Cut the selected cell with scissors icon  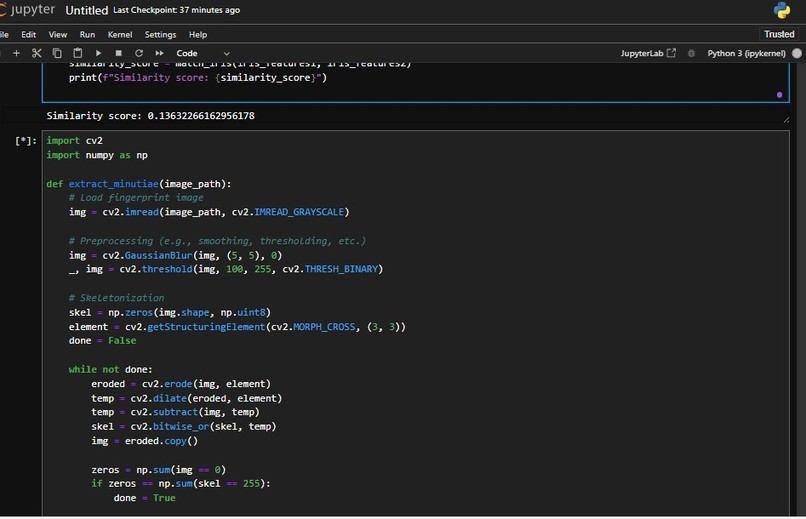click(x=36, y=53)
